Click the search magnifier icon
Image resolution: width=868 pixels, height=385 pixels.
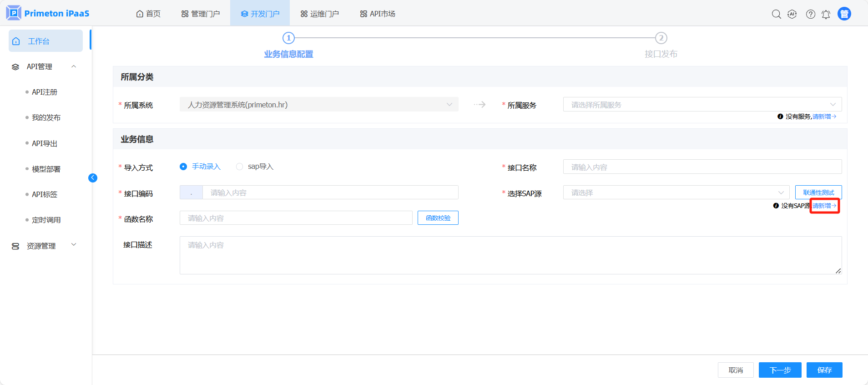tap(776, 14)
